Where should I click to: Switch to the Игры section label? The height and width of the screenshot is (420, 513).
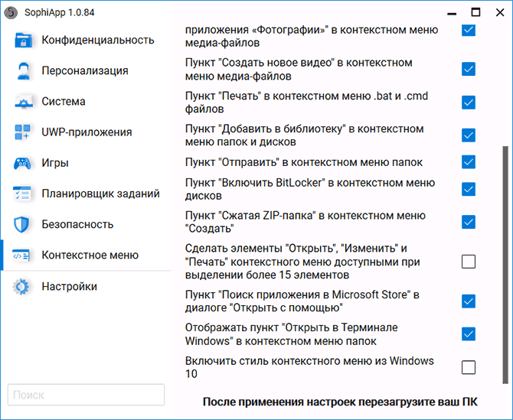pyautogui.click(x=55, y=163)
